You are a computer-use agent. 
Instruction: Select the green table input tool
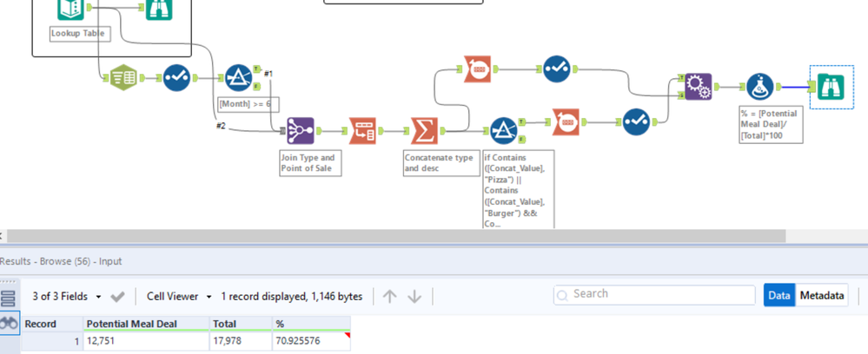123,78
